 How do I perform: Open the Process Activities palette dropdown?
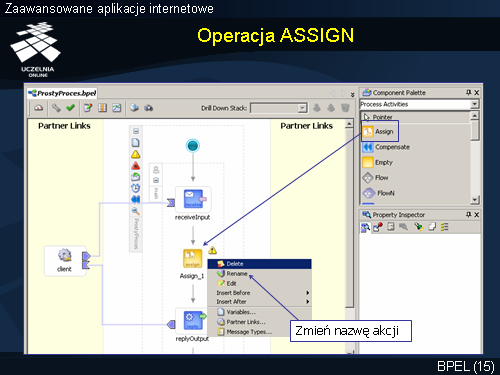click(474, 104)
